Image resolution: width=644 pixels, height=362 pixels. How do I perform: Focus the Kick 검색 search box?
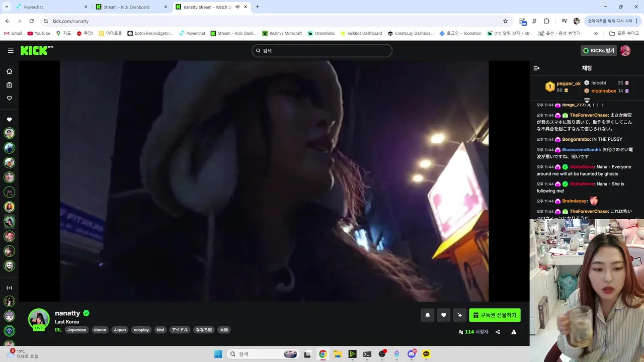(322, 51)
